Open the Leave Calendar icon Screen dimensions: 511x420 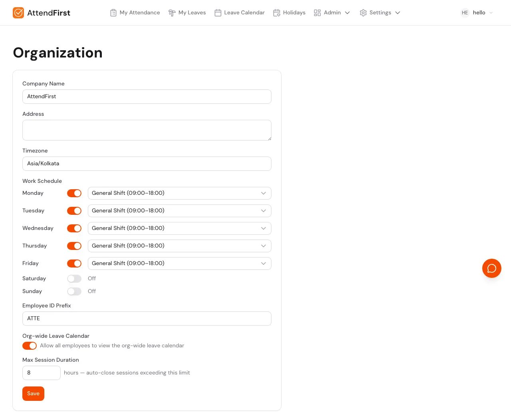pyautogui.click(x=218, y=12)
